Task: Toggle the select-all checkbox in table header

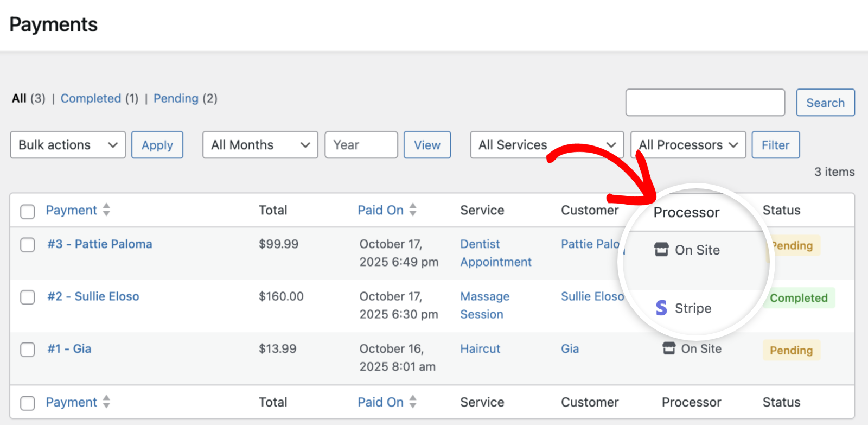Action: click(x=28, y=211)
